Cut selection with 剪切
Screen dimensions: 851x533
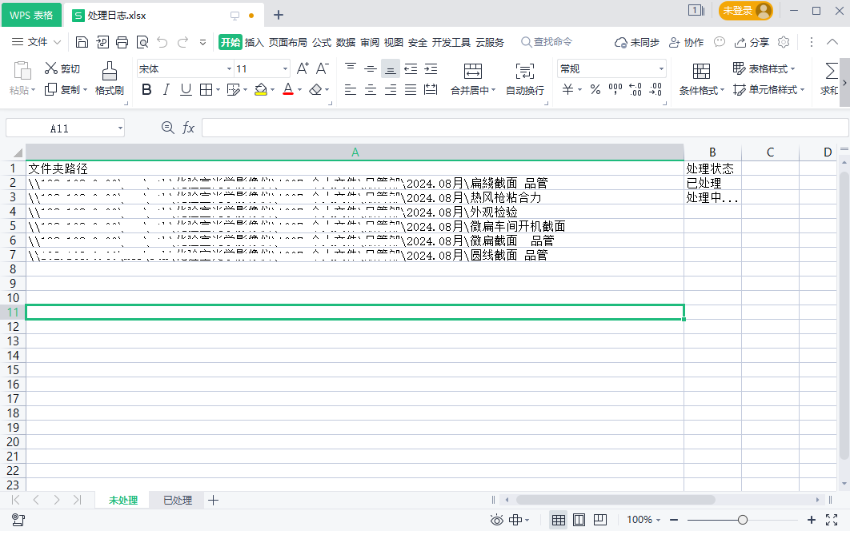pos(62,68)
